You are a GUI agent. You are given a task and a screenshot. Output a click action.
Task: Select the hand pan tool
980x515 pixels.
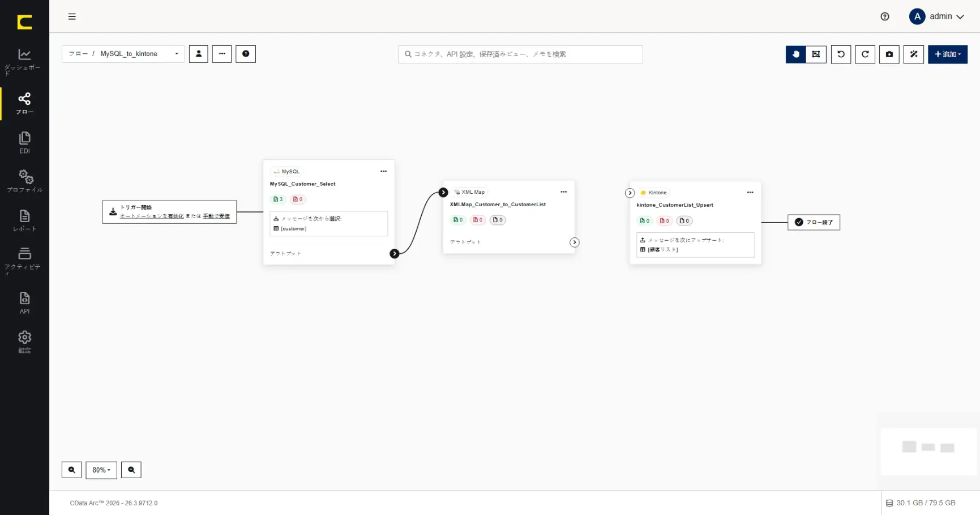tap(795, 54)
